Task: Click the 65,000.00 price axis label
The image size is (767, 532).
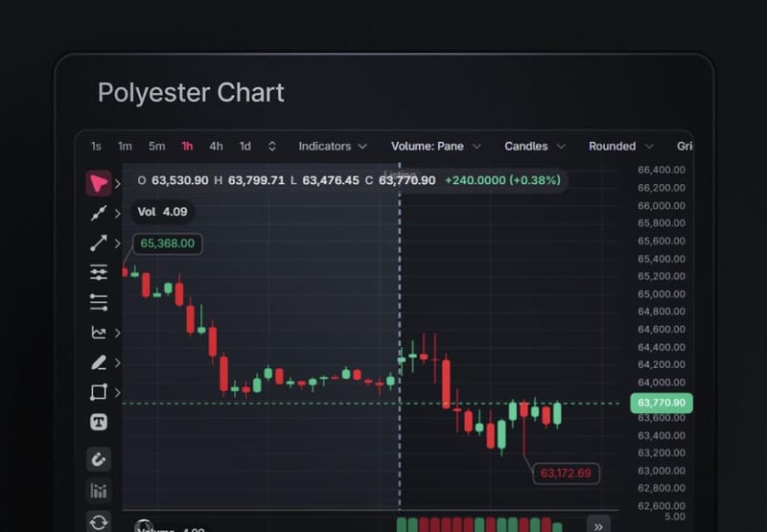Action: point(662,294)
